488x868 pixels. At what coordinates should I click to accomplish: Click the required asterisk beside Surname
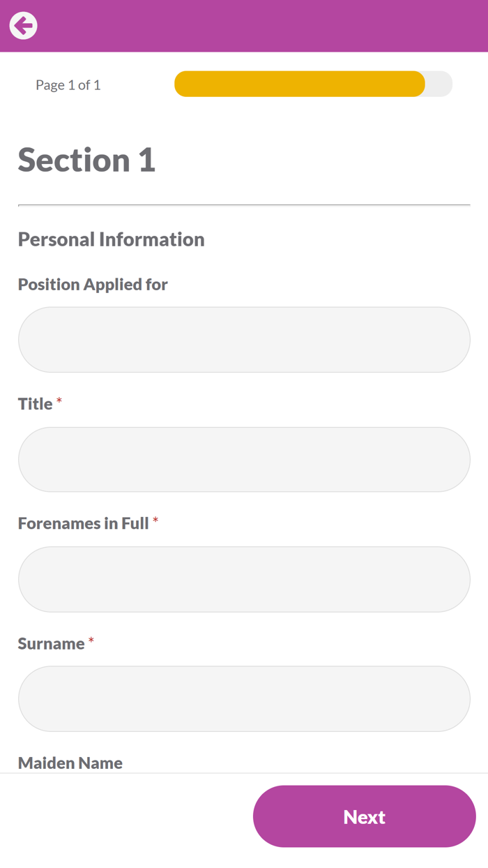pos(91,641)
